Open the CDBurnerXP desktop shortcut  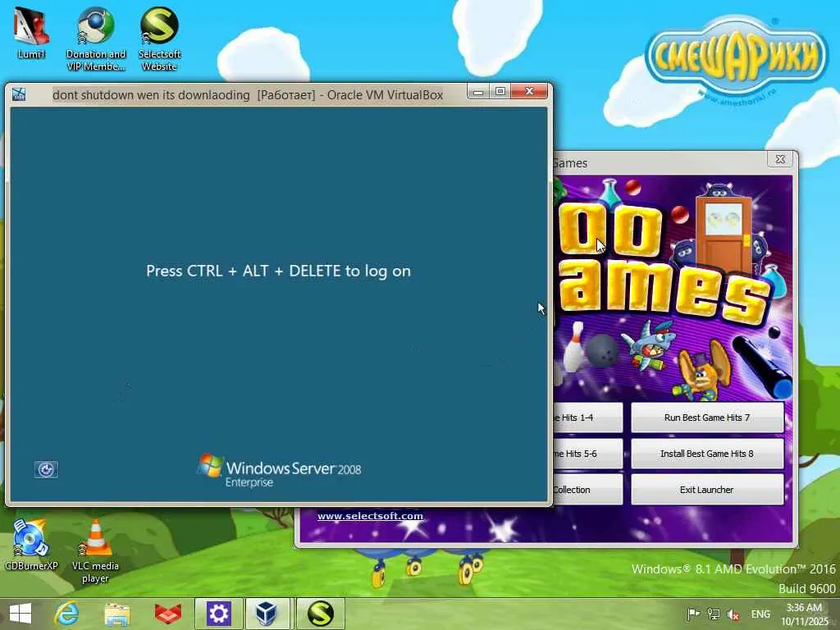click(31, 545)
